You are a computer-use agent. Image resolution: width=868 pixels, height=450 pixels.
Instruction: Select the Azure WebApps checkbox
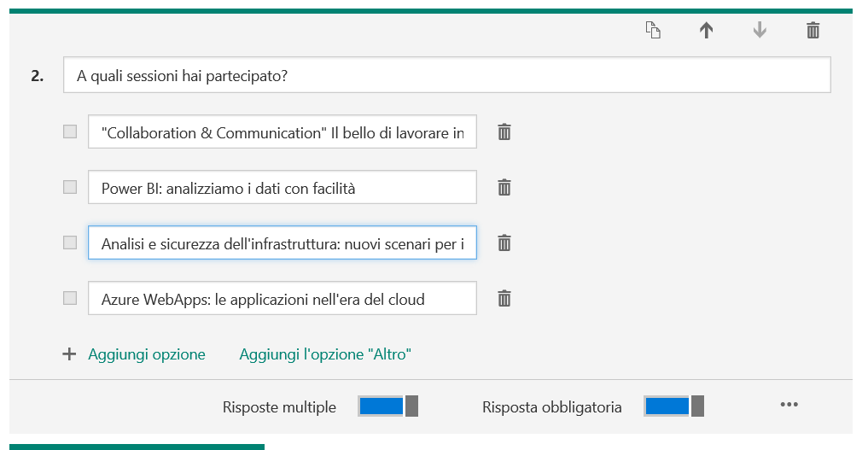pyautogui.click(x=70, y=299)
